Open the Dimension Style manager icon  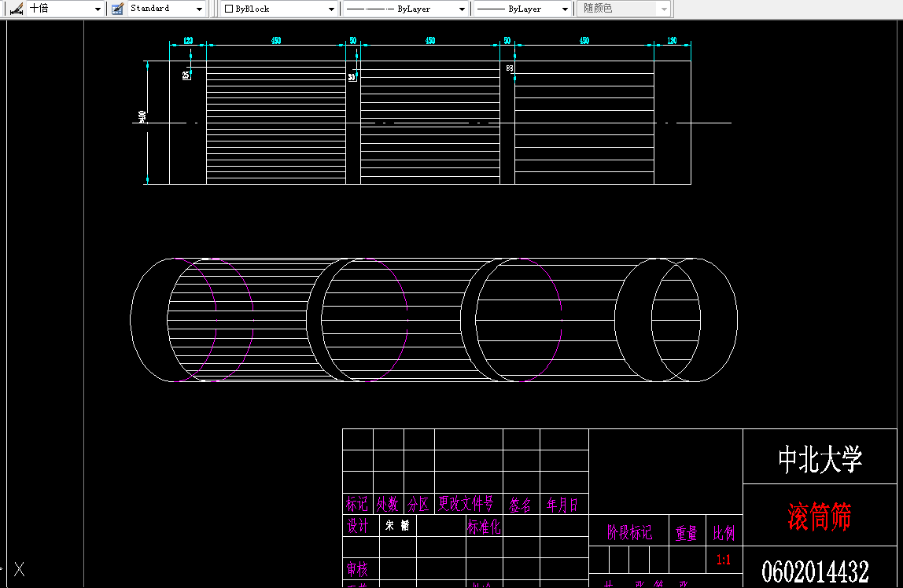coord(17,9)
